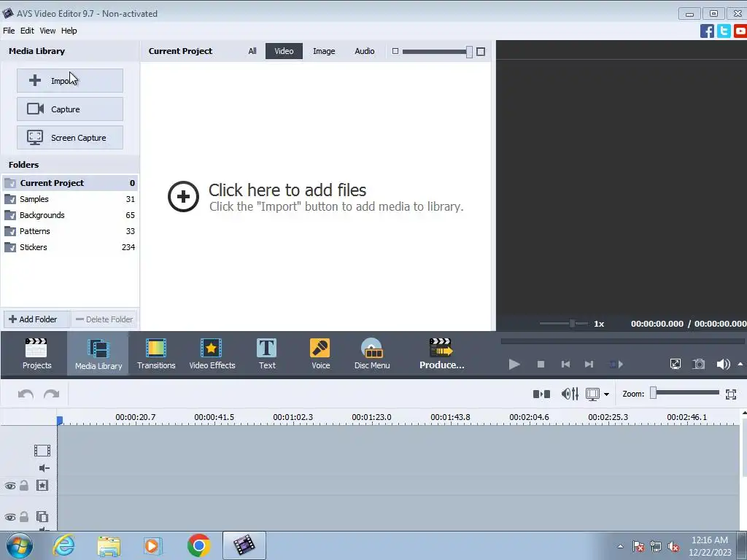The image size is (747, 560).
Task: Jump to the next frame
Action: 589,365
